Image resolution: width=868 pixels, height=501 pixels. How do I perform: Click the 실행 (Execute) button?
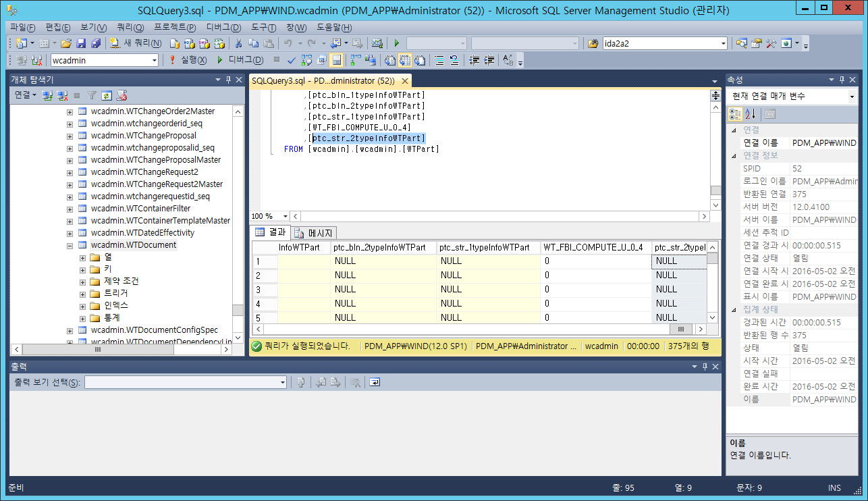(x=187, y=60)
